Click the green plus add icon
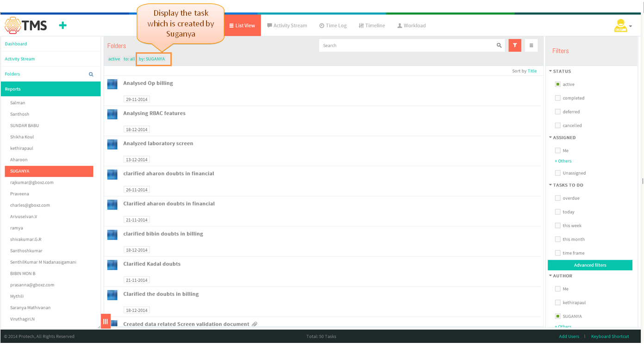The image size is (644, 348). (x=63, y=25)
